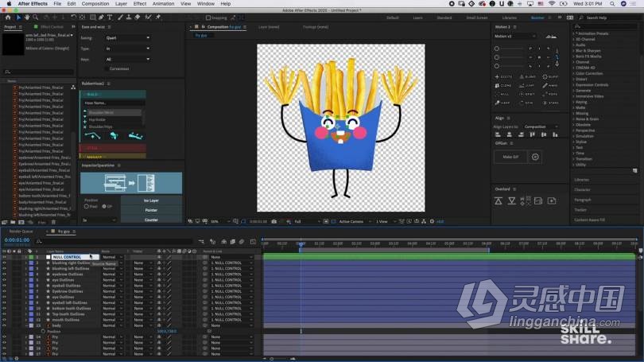Click the Motion 2 Clone tool
The image size is (644, 362).
(x=503, y=85)
